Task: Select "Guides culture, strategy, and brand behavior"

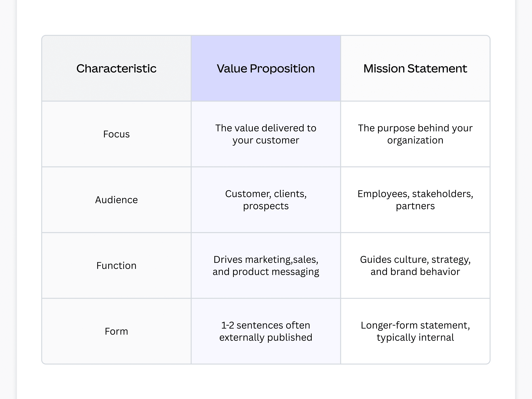Action: pos(415,265)
